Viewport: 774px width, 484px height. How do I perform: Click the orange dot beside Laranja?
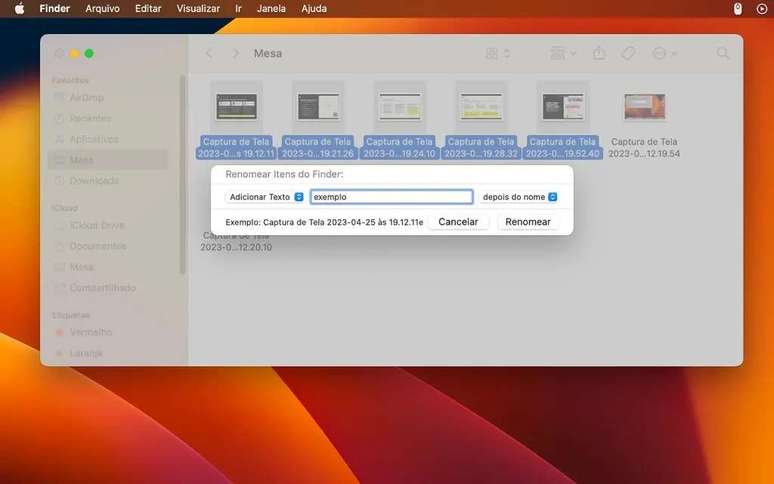(x=59, y=353)
